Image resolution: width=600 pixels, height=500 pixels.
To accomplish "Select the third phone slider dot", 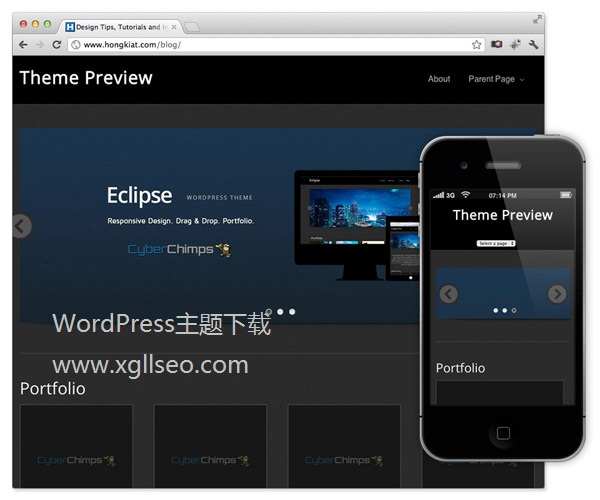I will point(514,310).
